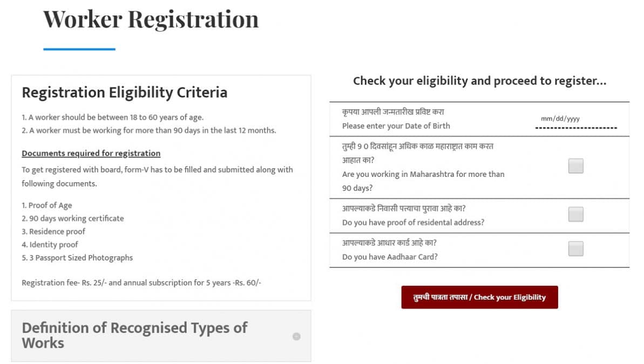Viewport: 644px width, 364px height.
Task: Enable the working more than 90 days checkbox
Action: pyautogui.click(x=575, y=166)
